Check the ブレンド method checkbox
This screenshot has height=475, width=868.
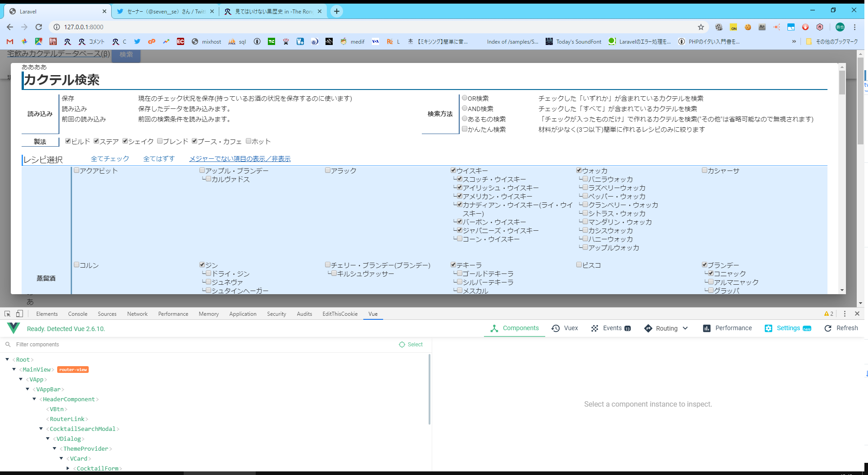pos(160,141)
